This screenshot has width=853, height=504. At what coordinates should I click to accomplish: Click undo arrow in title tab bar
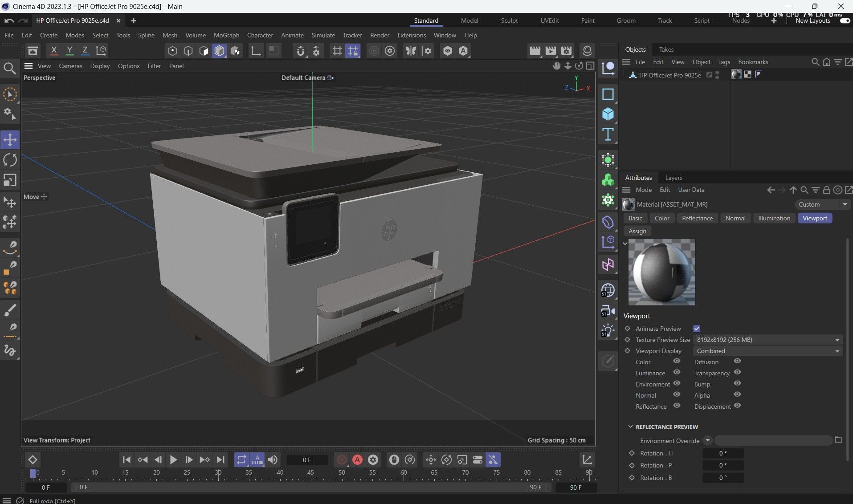[x=9, y=21]
